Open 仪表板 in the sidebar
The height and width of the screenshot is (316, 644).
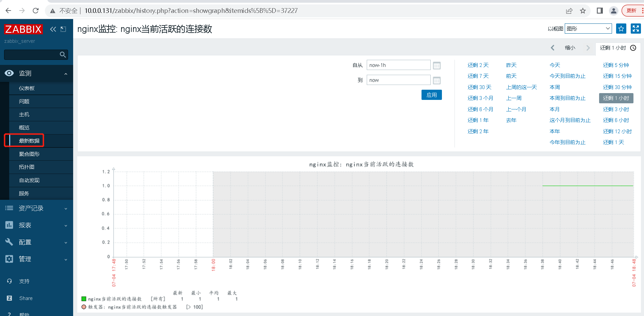[27, 88]
